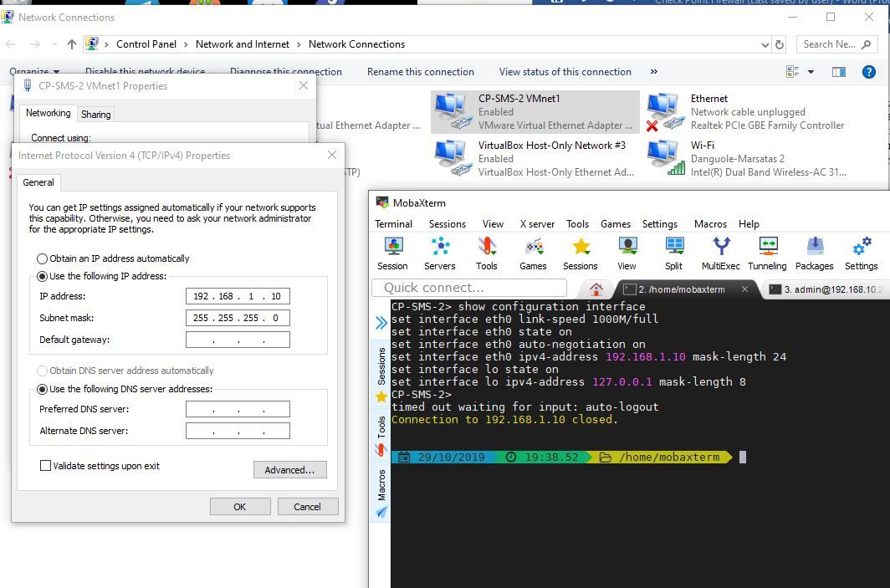
Task: Expand the address bar history dropdown
Action: 765,44
